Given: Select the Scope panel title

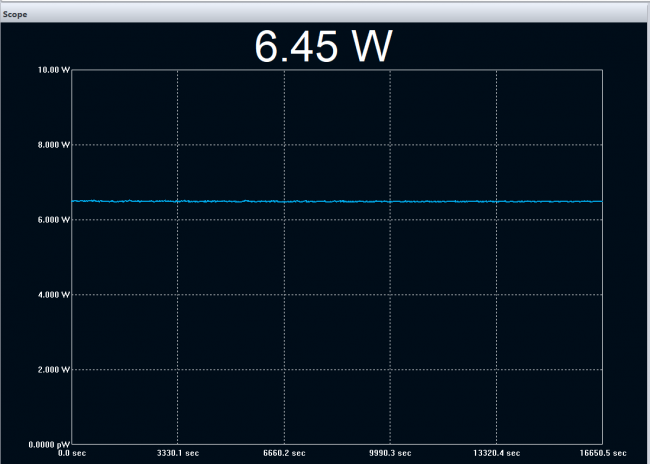Looking at the screenshot, I should tap(15, 14).
